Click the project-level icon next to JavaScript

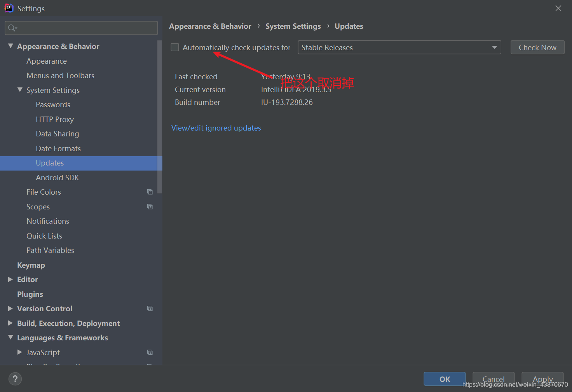150,352
